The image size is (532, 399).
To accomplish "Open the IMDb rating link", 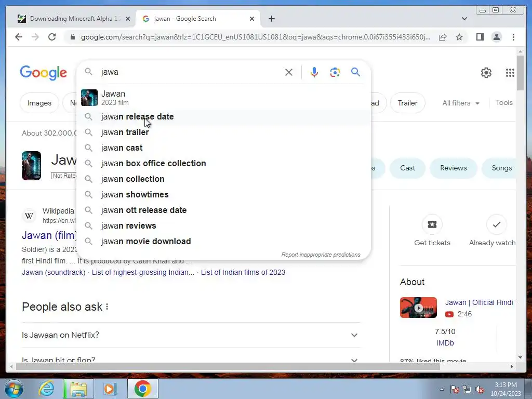I will point(445,343).
